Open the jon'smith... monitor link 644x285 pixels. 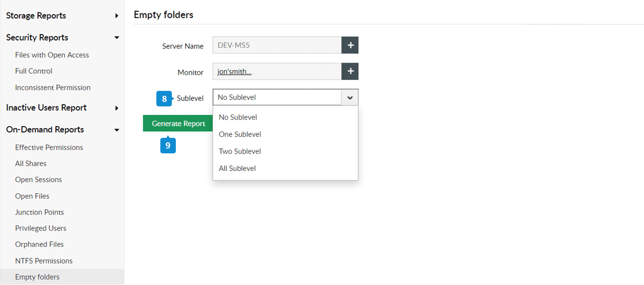[235, 72]
